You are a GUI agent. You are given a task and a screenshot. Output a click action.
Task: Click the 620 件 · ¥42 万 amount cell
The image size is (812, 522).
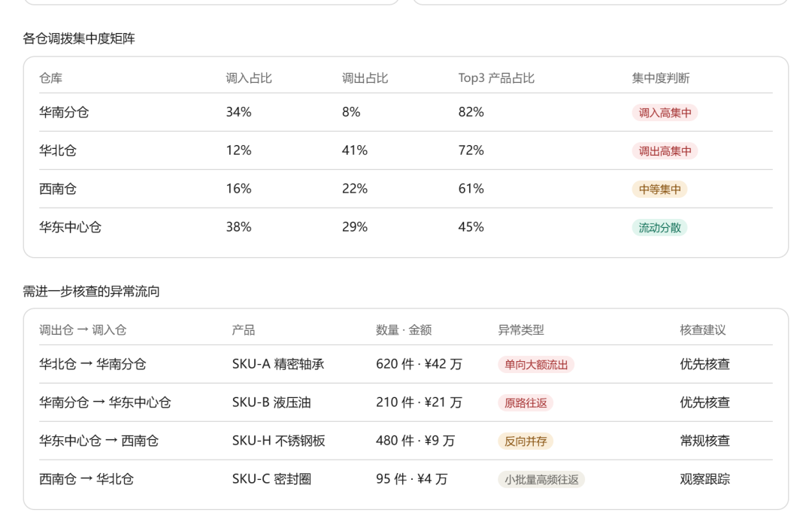pyautogui.click(x=419, y=365)
